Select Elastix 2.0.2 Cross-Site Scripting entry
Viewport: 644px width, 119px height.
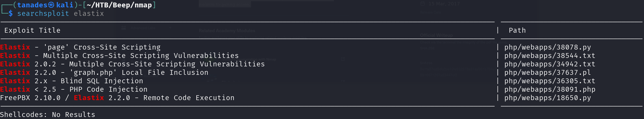coord(132,64)
